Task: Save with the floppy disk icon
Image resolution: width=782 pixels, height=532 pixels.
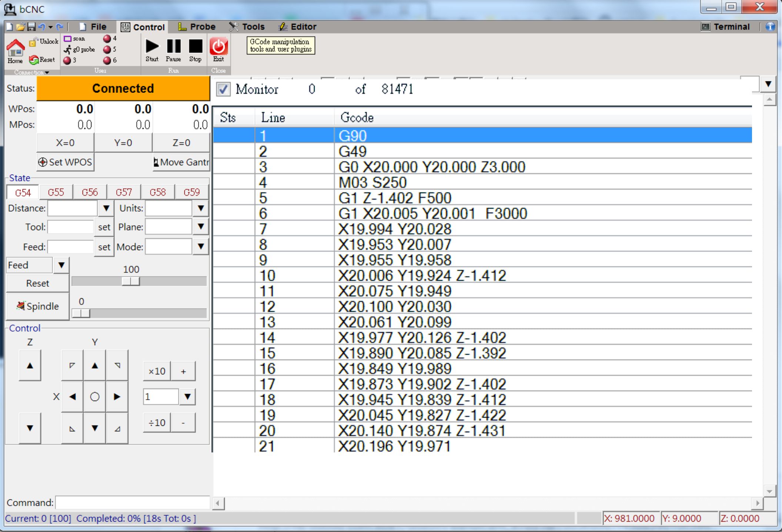Action: pos(31,27)
